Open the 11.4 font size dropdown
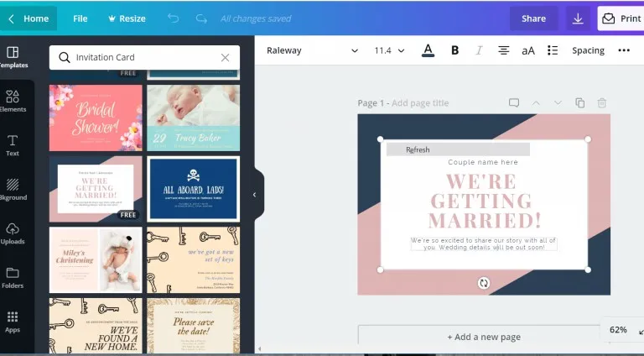 pyautogui.click(x=389, y=50)
